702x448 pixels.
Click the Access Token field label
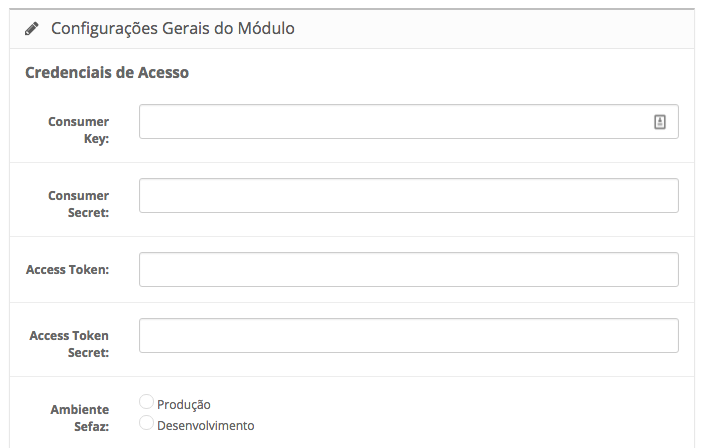(68, 270)
